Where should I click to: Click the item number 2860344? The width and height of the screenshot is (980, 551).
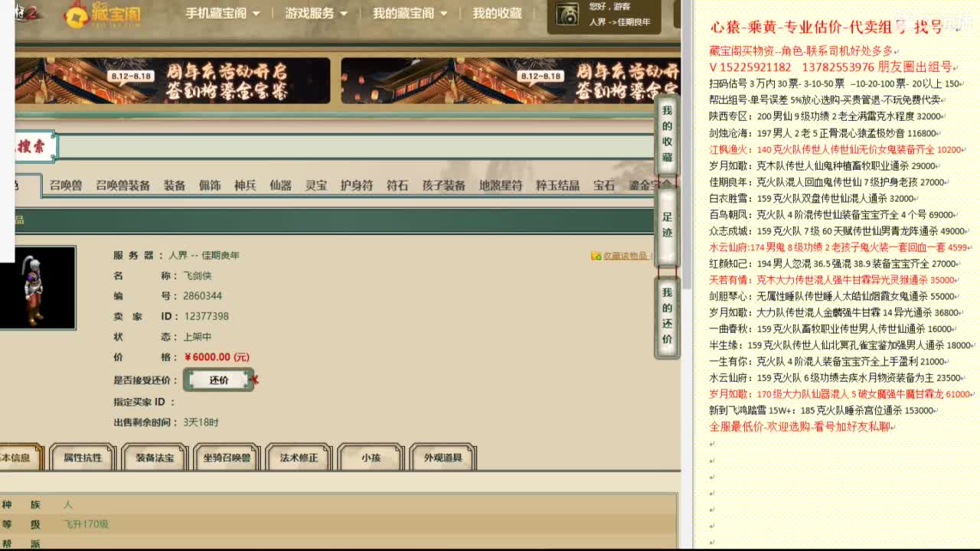pos(203,295)
